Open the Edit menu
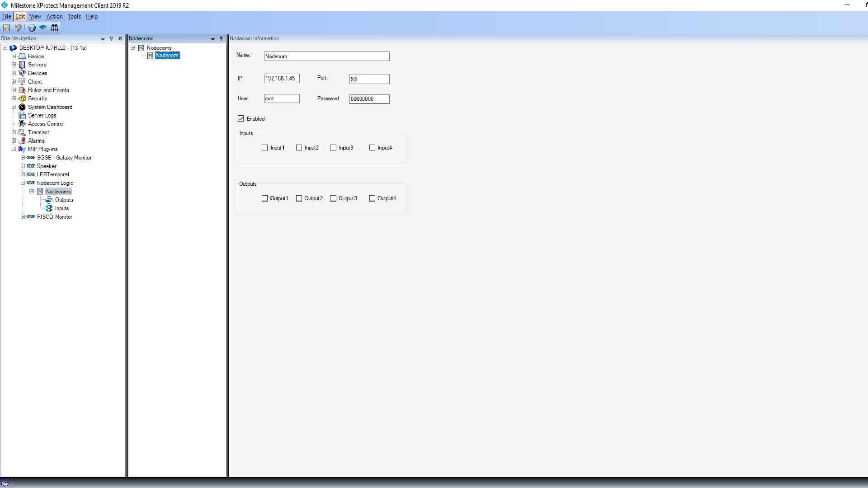This screenshot has height=488, width=868. click(x=20, y=17)
